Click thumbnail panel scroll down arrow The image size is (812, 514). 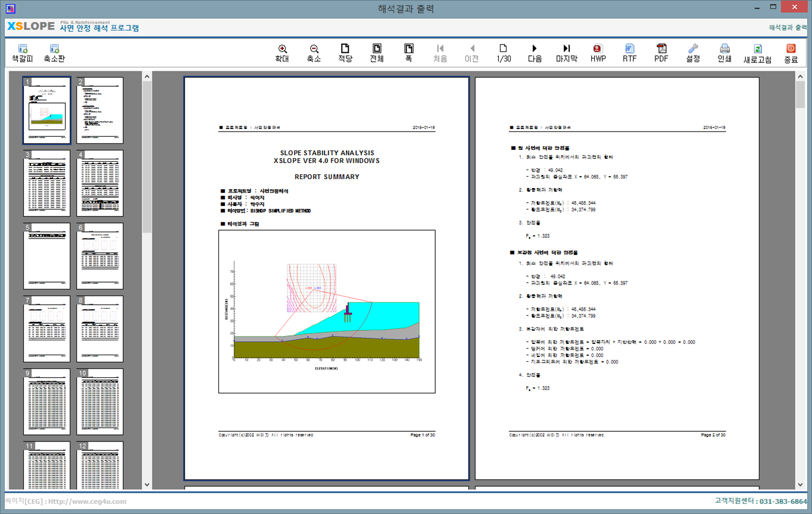click(147, 485)
